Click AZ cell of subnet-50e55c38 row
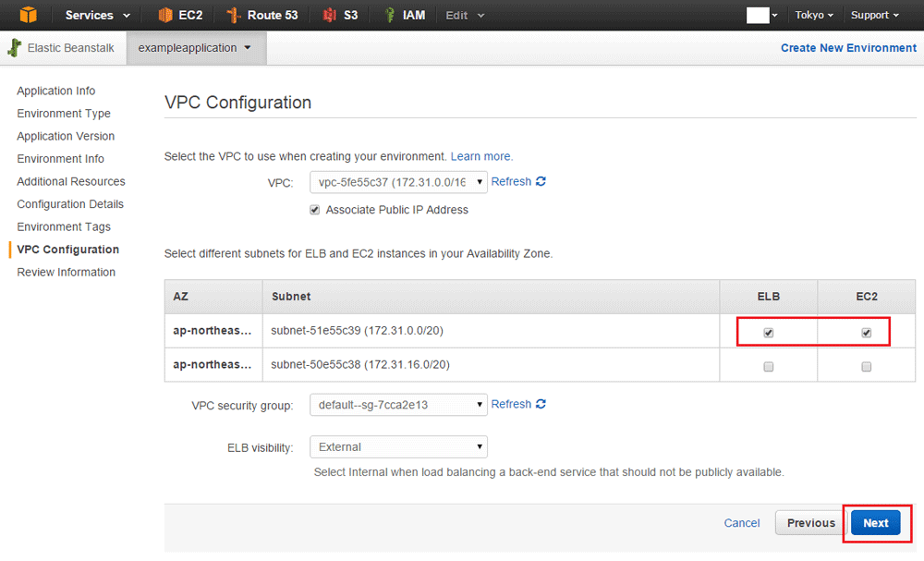 (x=213, y=365)
